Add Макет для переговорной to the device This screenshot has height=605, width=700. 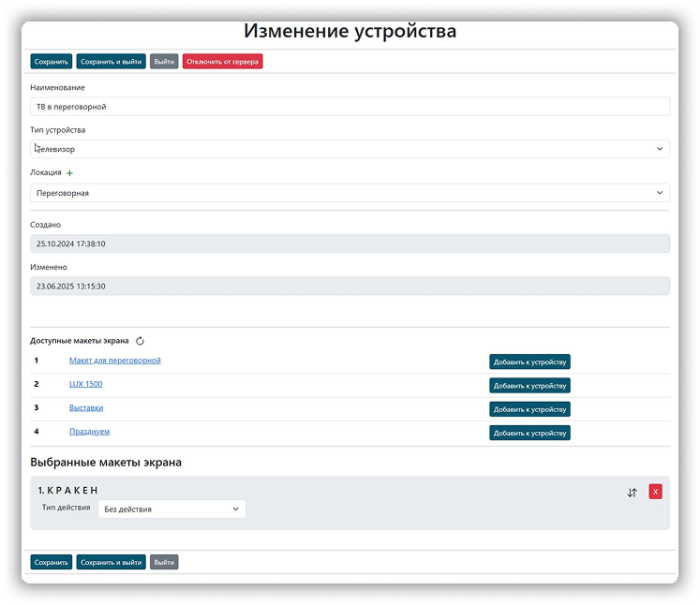(529, 362)
